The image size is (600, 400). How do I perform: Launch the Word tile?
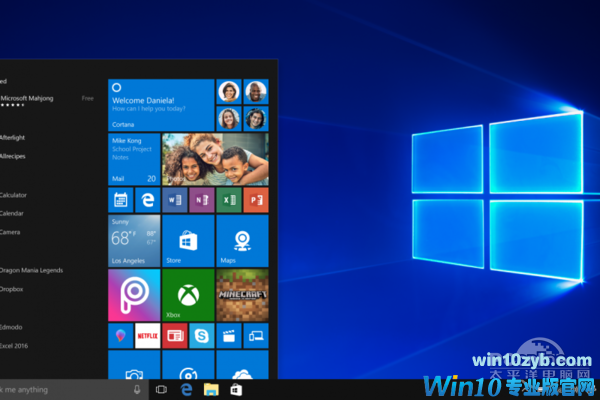[x=175, y=200]
